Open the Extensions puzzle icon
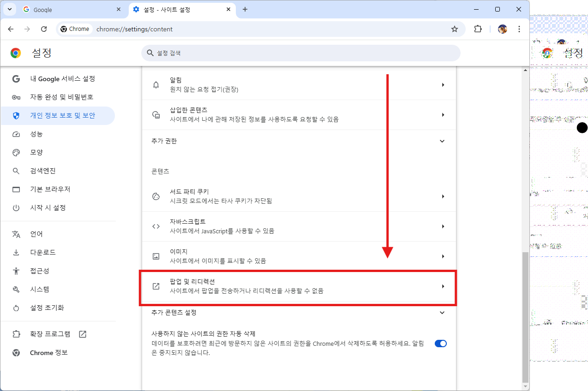 click(478, 29)
